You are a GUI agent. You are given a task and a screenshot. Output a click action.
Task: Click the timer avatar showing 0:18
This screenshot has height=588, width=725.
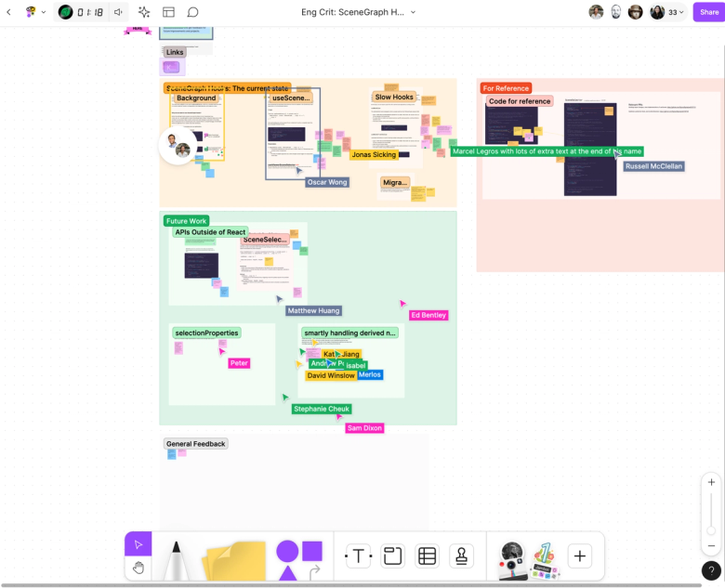pos(65,12)
